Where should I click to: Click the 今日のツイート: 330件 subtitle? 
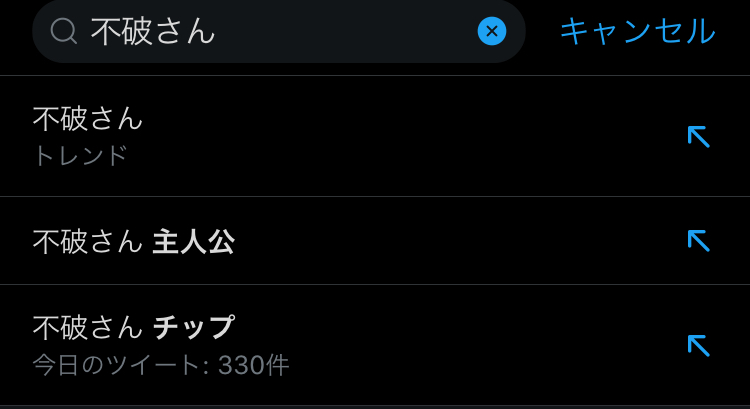point(160,365)
